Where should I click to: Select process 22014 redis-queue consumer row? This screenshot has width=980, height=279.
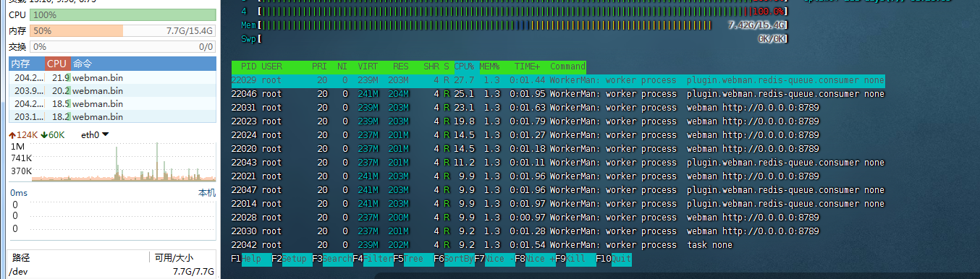click(558, 204)
